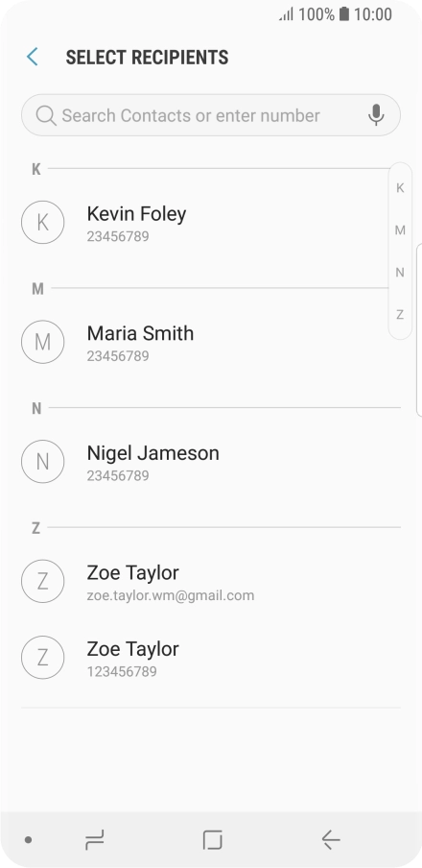422x868 pixels.
Task: Tap the navigation bar back arrow
Action: click(331, 840)
